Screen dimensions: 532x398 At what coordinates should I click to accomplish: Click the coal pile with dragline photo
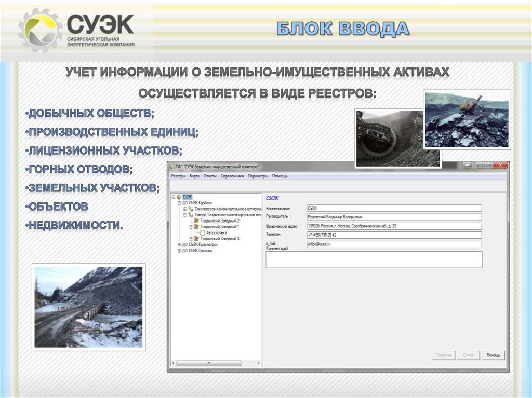click(x=467, y=119)
